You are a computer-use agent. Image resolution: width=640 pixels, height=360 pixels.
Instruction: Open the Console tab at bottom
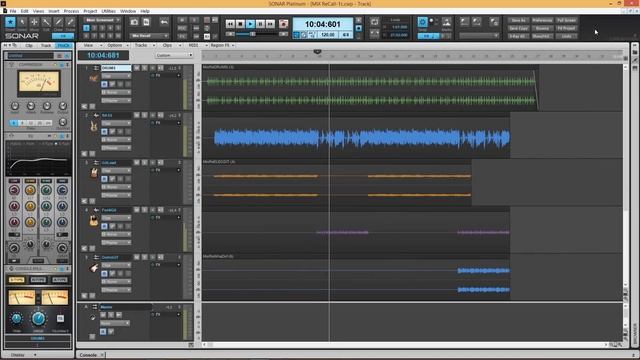pos(88,355)
